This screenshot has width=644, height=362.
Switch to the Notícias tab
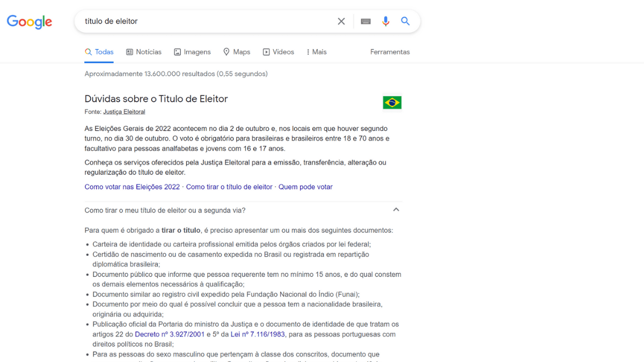point(144,52)
